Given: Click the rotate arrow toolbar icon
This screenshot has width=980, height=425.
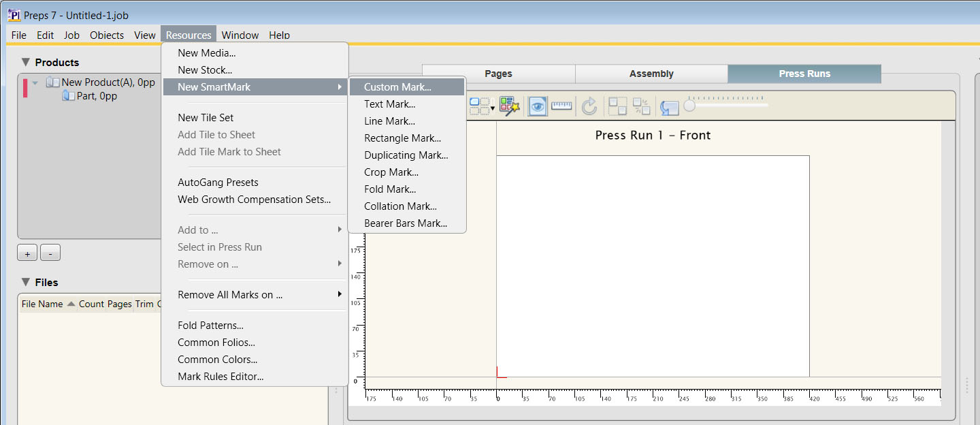Looking at the screenshot, I should click(x=589, y=106).
